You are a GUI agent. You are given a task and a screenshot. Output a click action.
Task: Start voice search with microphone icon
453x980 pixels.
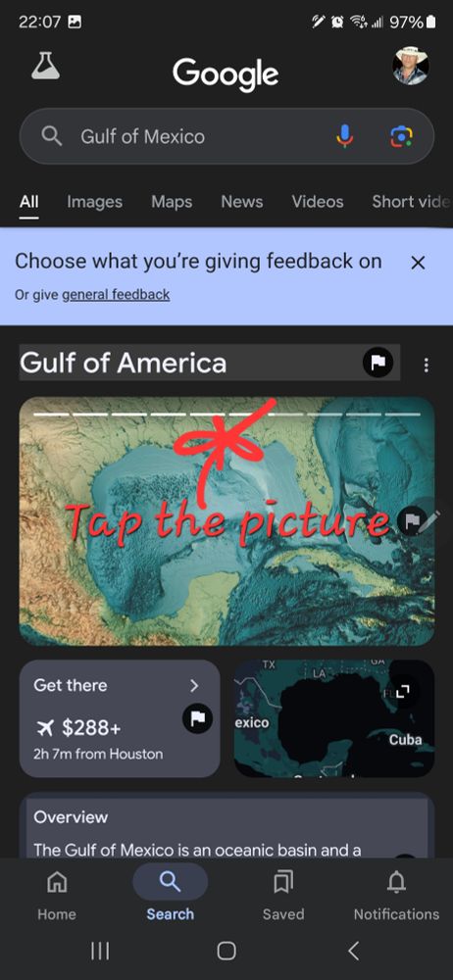point(345,136)
